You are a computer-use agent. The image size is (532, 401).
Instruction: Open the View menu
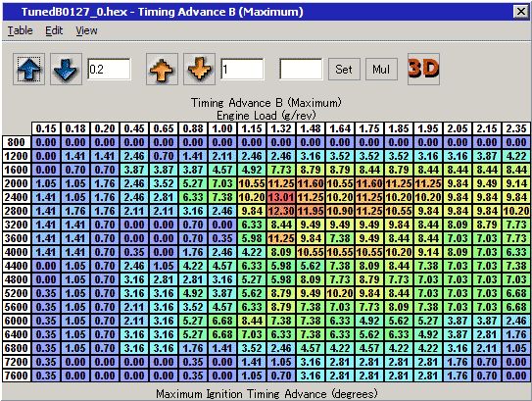pyautogui.click(x=86, y=30)
